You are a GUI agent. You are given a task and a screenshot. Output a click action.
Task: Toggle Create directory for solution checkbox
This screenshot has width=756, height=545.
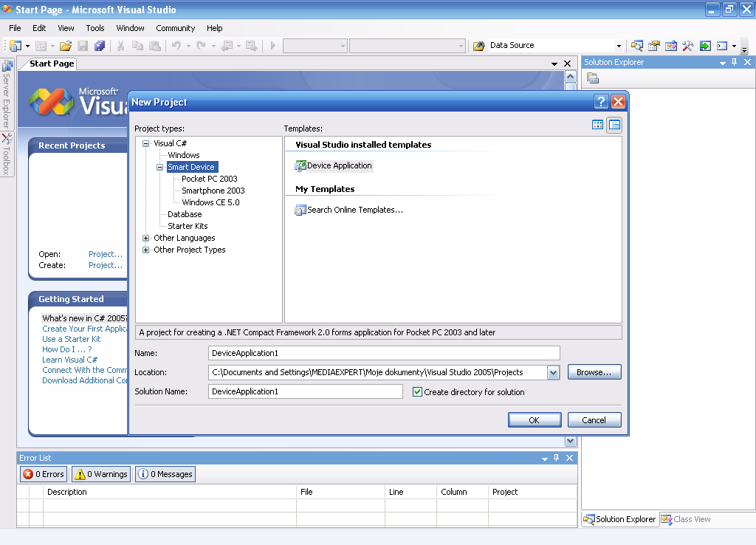tap(418, 391)
